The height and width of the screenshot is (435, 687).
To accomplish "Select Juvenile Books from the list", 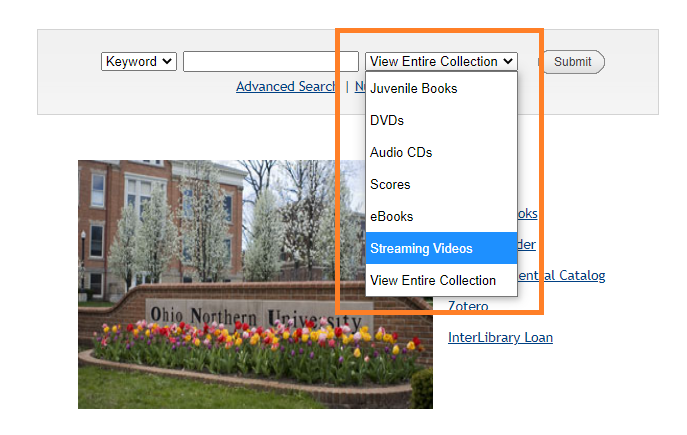I will pyautogui.click(x=441, y=88).
